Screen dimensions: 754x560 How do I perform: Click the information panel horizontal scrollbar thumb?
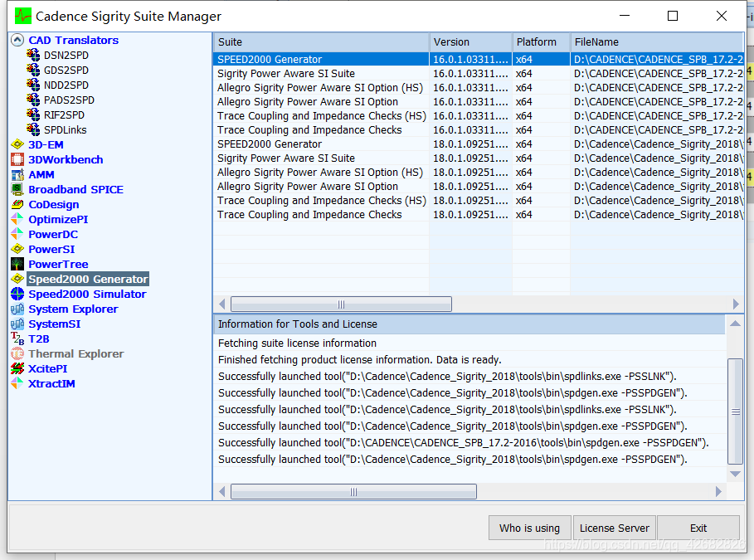(x=353, y=492)
